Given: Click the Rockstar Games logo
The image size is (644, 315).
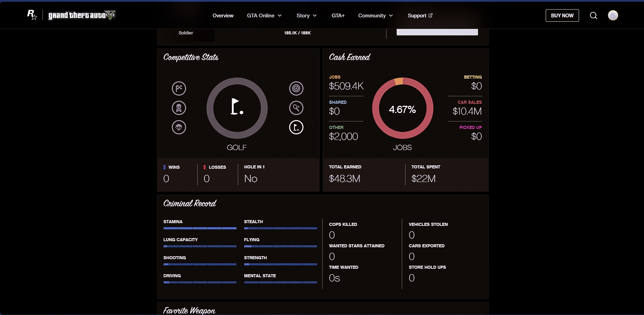Looking at the screenshot, I should [x=32, y=15].
